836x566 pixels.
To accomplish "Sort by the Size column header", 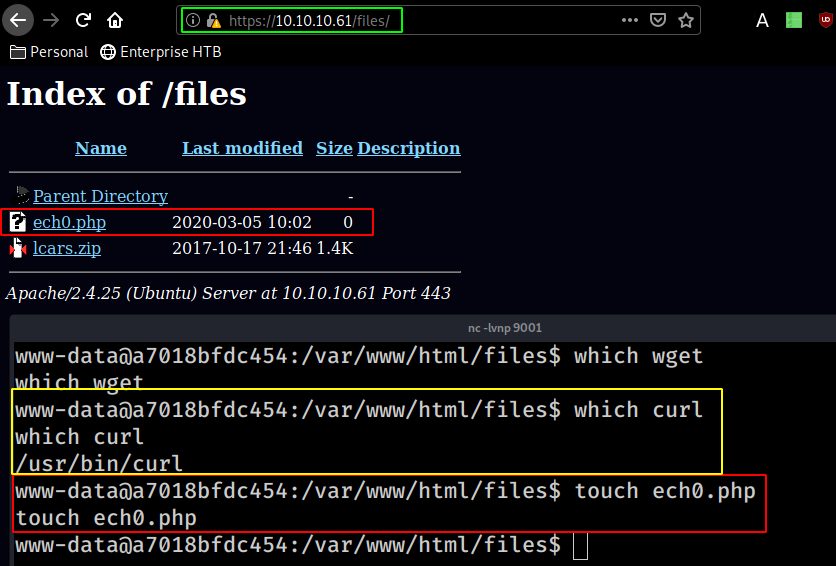I will (334, 148).
